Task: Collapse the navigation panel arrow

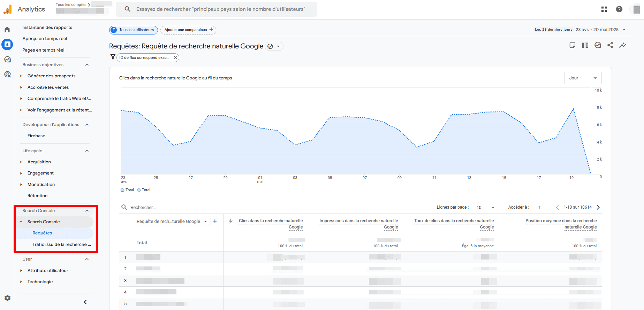Action: (x=85, y=302)
